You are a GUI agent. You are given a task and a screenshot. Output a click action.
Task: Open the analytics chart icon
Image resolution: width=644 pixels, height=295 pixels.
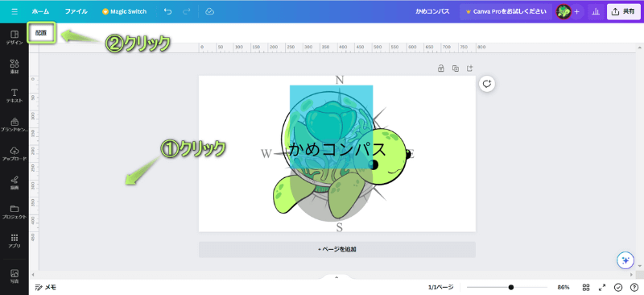point(596,11)
